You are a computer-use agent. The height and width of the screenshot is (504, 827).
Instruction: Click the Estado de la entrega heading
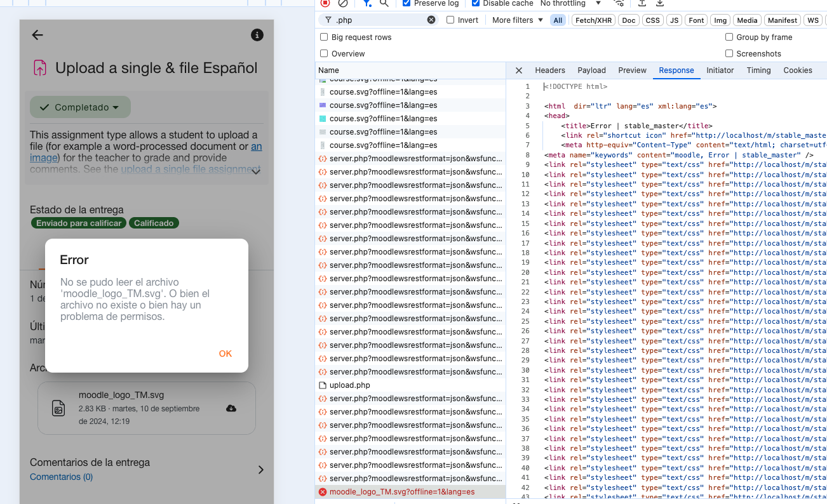(x=77, y=209)
